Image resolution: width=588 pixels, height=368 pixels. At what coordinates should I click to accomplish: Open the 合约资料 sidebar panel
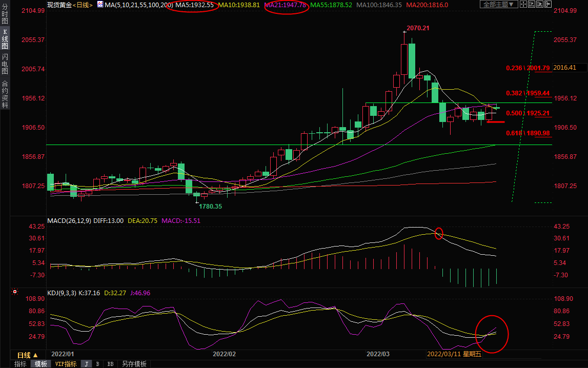(5, 94)
